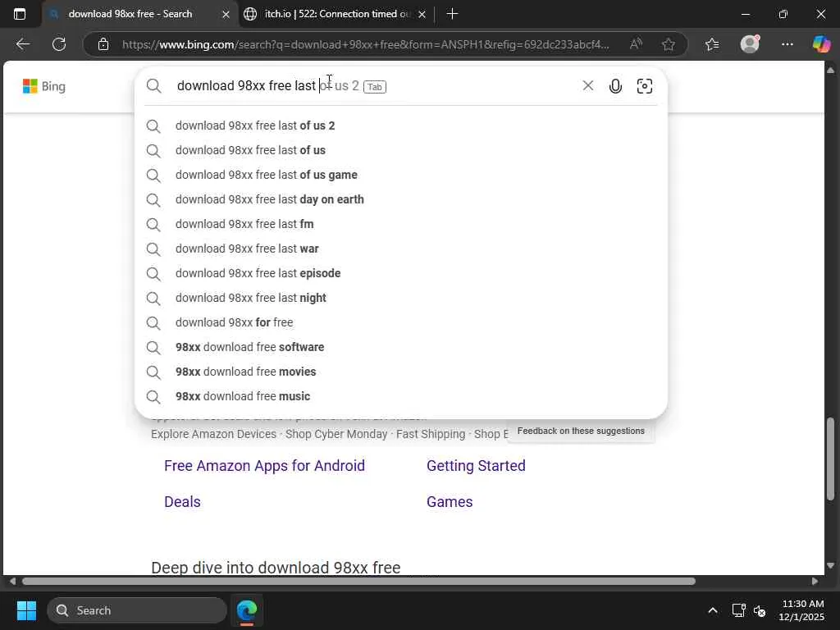Open taskbar clock showing 11:30 AM

pos(801,610)
